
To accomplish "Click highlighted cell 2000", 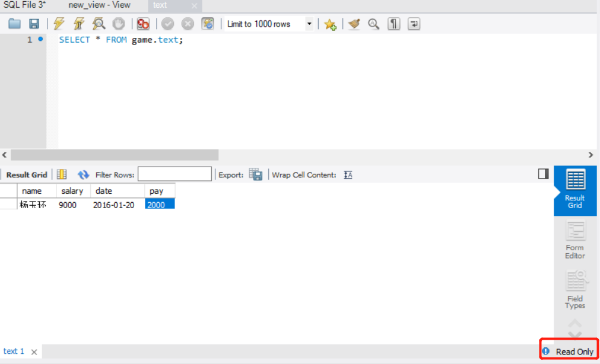I will 160,204.
